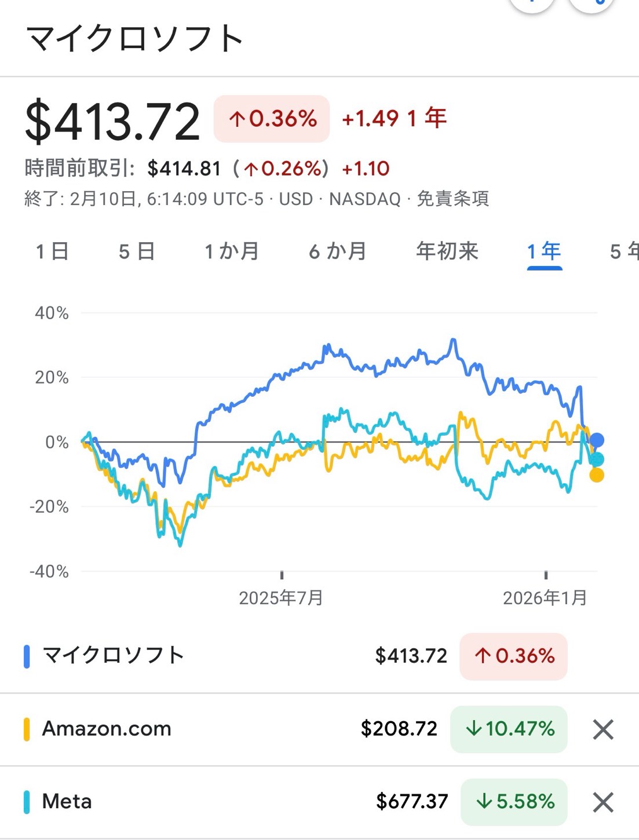Select the マイクロソフト legend row
The height and width of the screenshot is (840, 639).
pos(319,656)
